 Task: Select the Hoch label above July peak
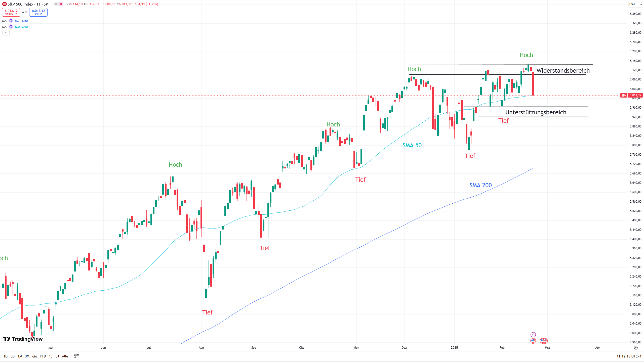tap(175, 165)
